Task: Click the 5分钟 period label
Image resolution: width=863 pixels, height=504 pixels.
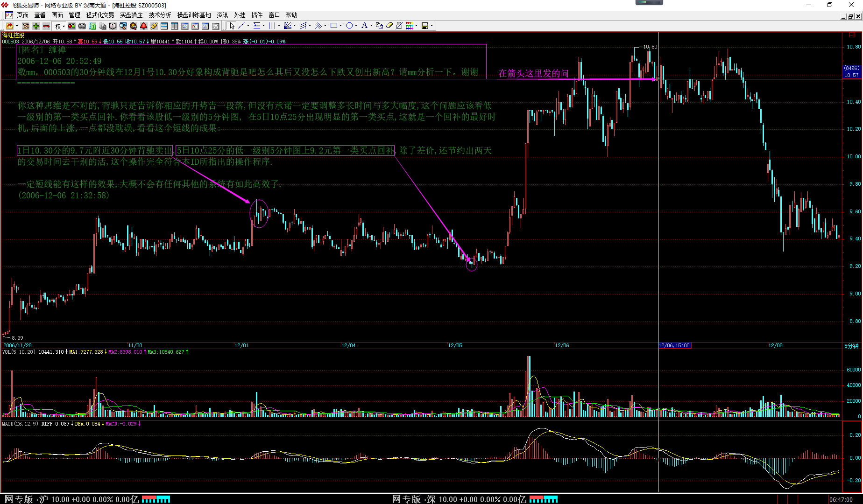Action: coord(851,346)
